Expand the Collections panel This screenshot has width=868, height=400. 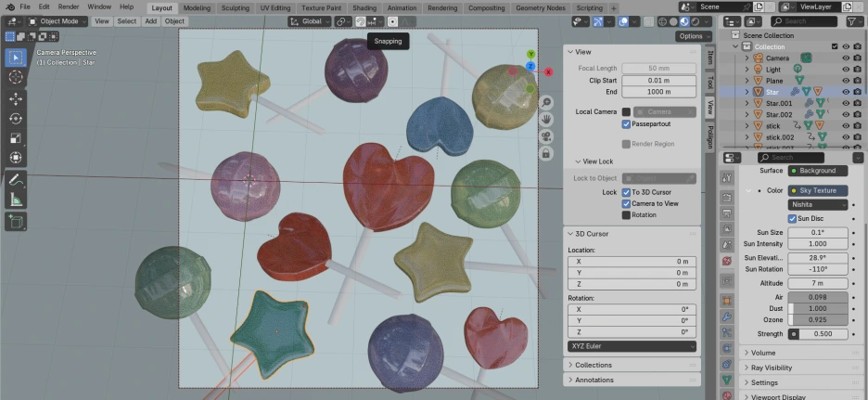594,366
